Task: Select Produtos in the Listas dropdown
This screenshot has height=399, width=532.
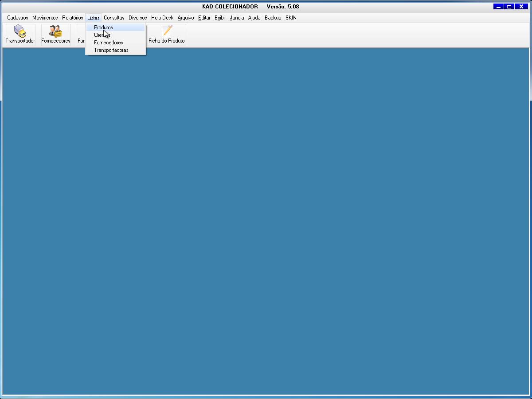Action: coord(115,27)
